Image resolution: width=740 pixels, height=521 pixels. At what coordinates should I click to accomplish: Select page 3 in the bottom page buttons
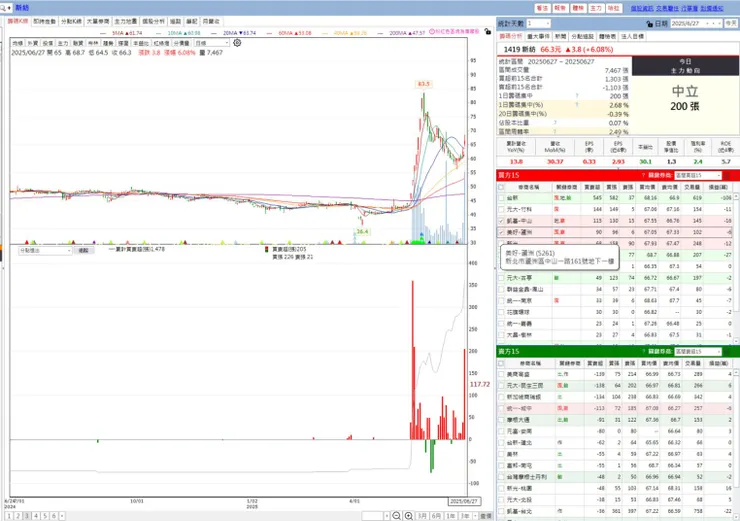tap(27, 516)
